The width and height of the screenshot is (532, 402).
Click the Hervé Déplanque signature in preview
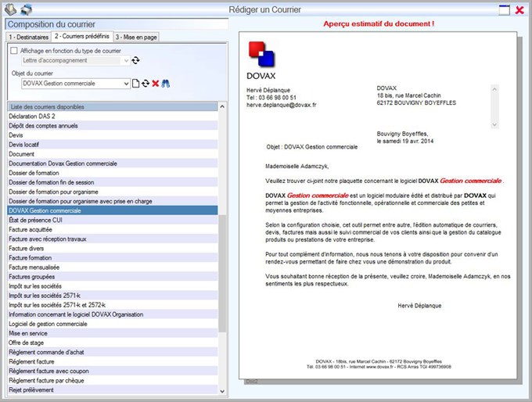point(419,306)
